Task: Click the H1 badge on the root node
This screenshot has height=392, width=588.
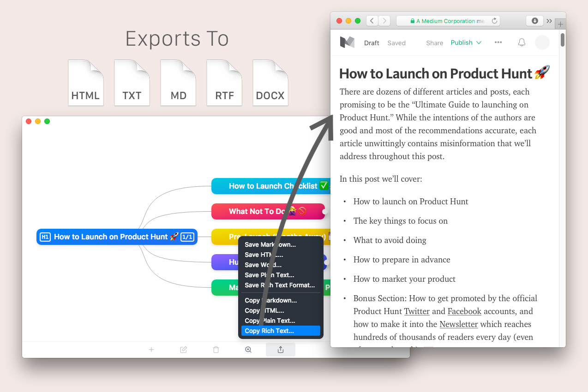Action: tap(45, 237)
